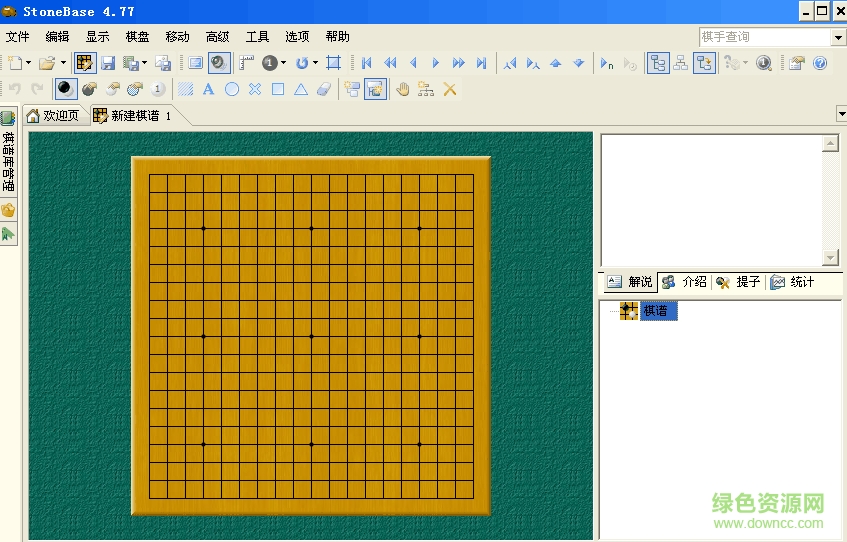Pick the eraser tool in the toolbar
This screenshot has height=542, width=847.
click(x=322, y=89)
